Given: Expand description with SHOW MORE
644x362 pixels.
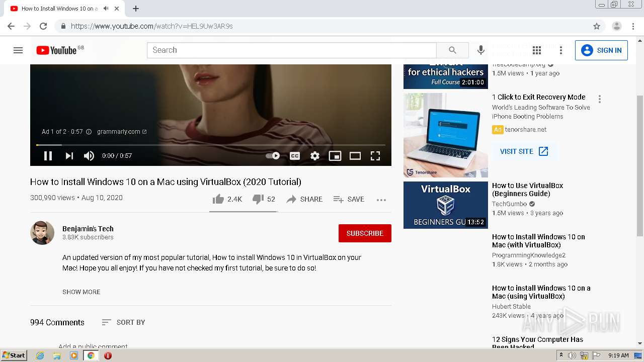Looking at the screenshot, I should 82,292.
